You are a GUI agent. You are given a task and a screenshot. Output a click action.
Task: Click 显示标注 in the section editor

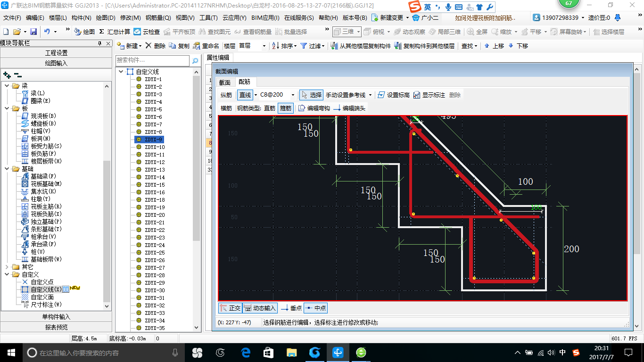(x=429, y=95)
